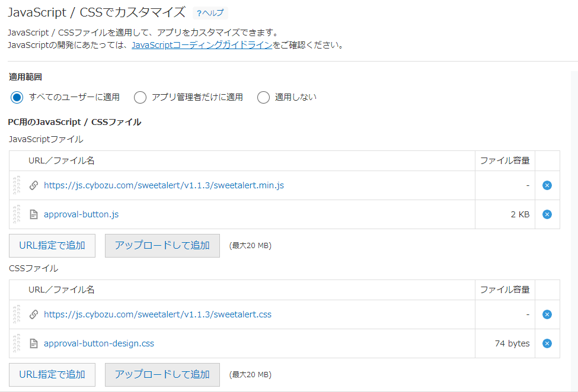Click drag handle of approval-button.js row

17,214
